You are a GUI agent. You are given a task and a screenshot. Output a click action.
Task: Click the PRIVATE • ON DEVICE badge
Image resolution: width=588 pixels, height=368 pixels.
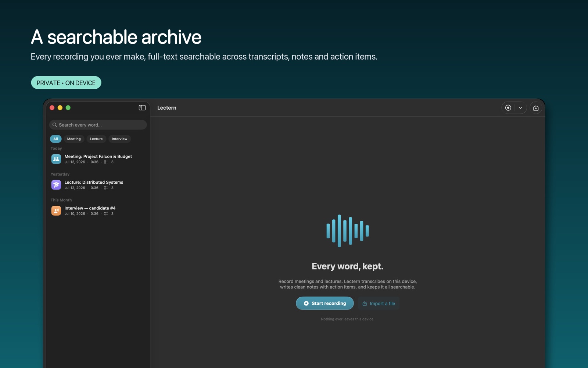66,83
